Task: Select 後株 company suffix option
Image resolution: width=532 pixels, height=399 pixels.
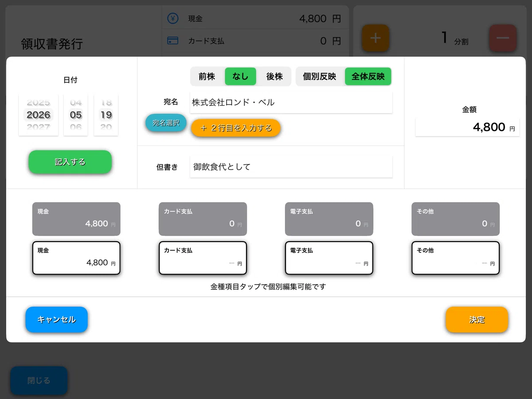Action: pyautogui.click(x=274, y=76)
